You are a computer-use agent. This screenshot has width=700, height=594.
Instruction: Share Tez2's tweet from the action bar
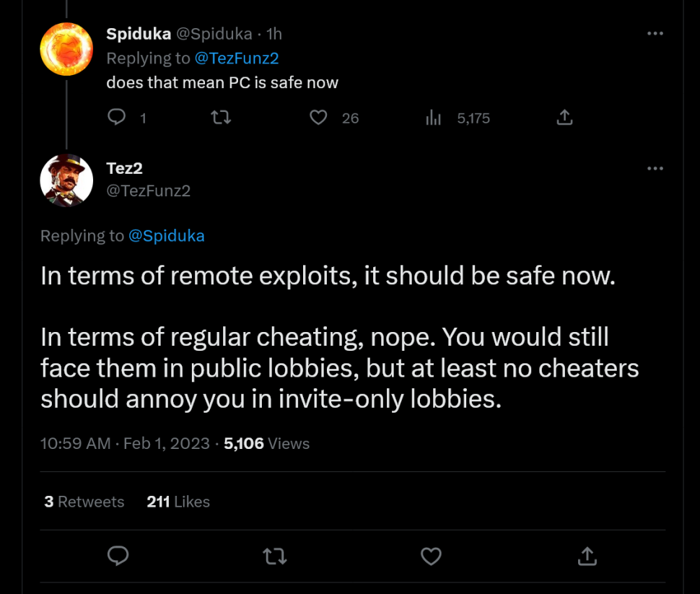[x=587, y=555]
